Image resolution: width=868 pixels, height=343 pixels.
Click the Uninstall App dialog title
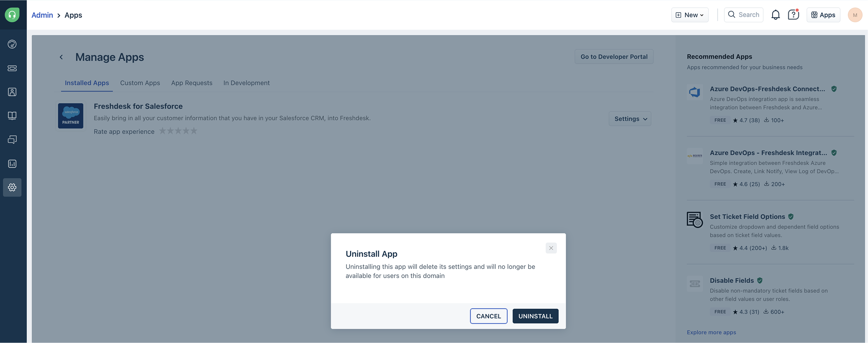(371, 254)
